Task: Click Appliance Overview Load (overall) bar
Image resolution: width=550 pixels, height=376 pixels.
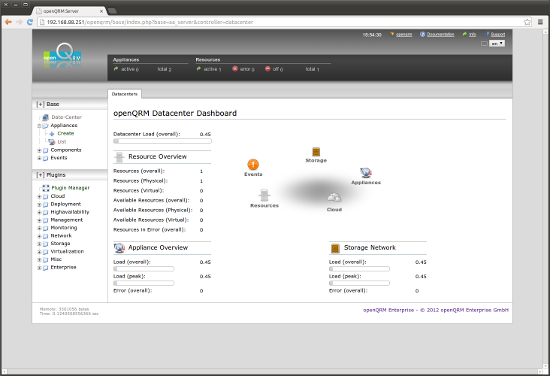Action: 143,269
